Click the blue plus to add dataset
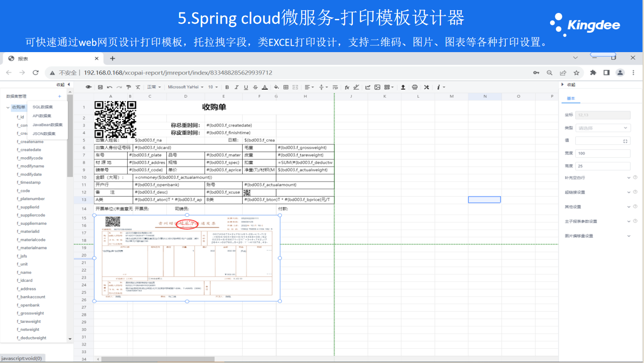 59,96
